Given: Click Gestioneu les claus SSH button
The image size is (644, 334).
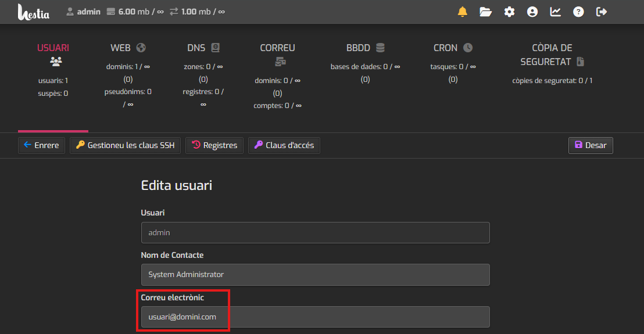Looking at the screenshot, I should click(125, 145).
